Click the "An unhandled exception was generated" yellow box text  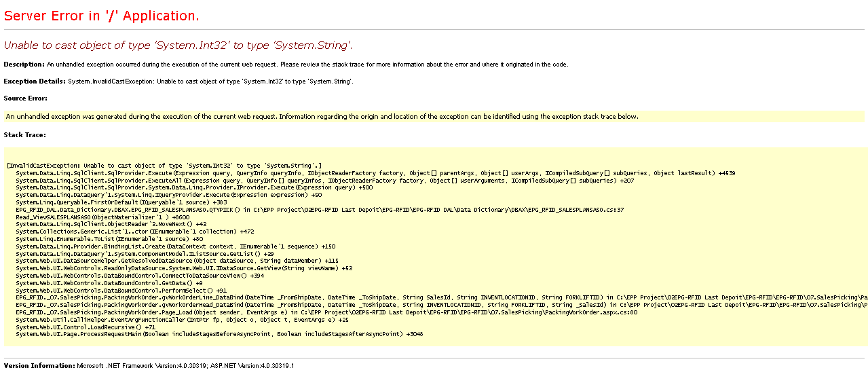coord(322,117)
